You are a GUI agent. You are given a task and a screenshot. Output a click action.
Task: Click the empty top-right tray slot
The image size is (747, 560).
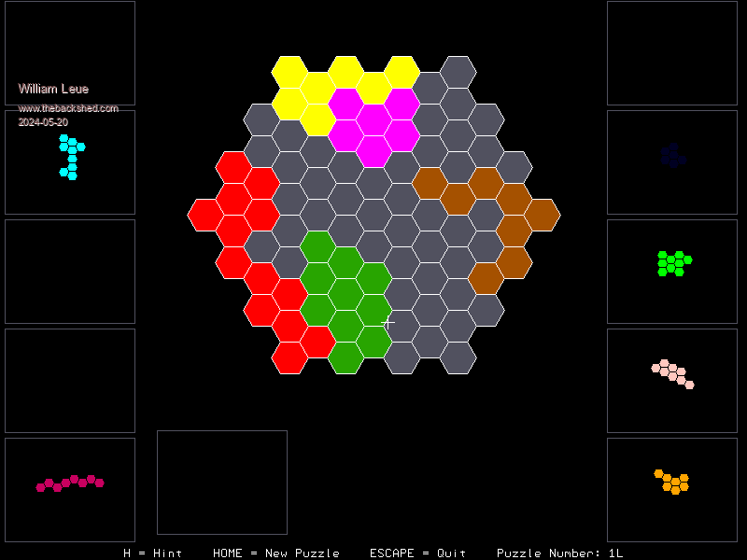pyautogui.click(x=672, y=53)
